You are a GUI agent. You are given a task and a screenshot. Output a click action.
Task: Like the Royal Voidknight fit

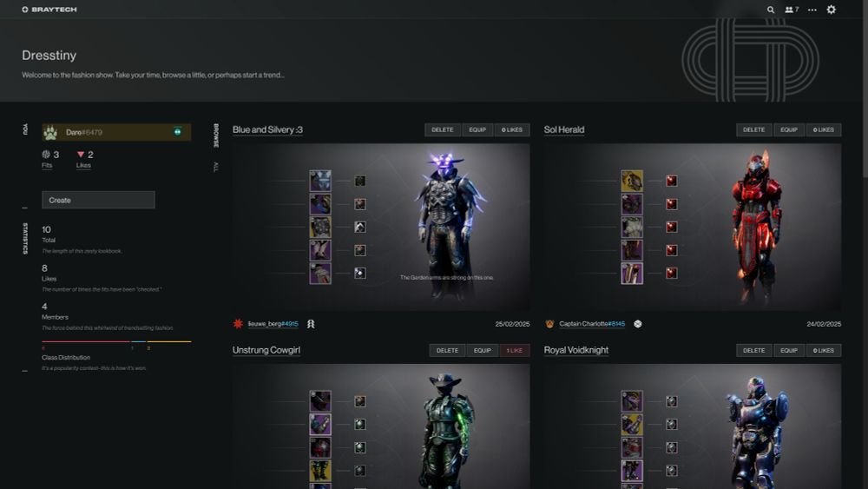click(824, 351)
